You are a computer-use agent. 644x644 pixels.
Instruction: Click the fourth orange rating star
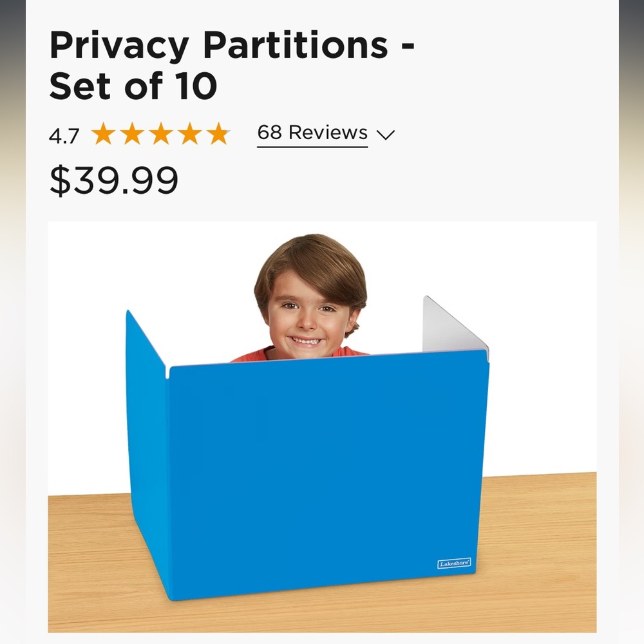190,134
